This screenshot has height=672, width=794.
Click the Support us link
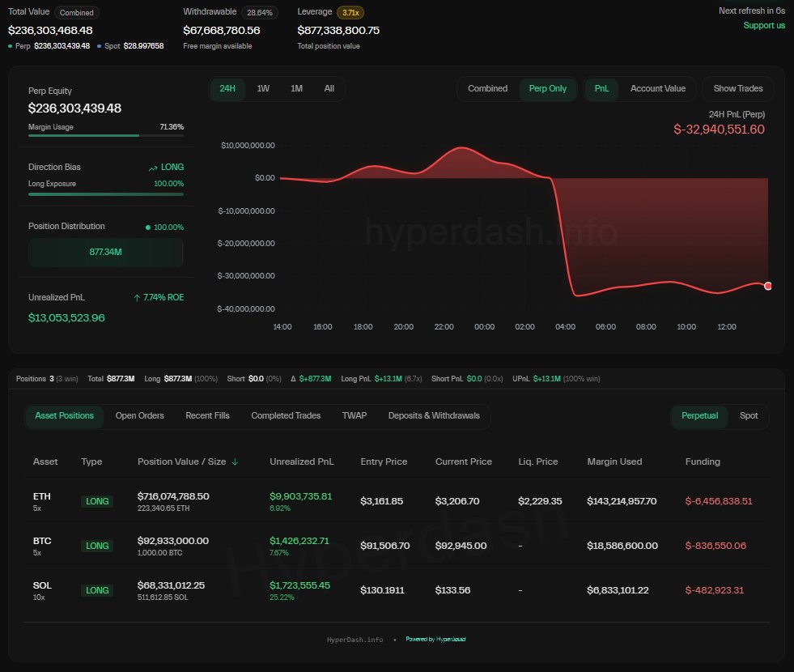point(764,25)
